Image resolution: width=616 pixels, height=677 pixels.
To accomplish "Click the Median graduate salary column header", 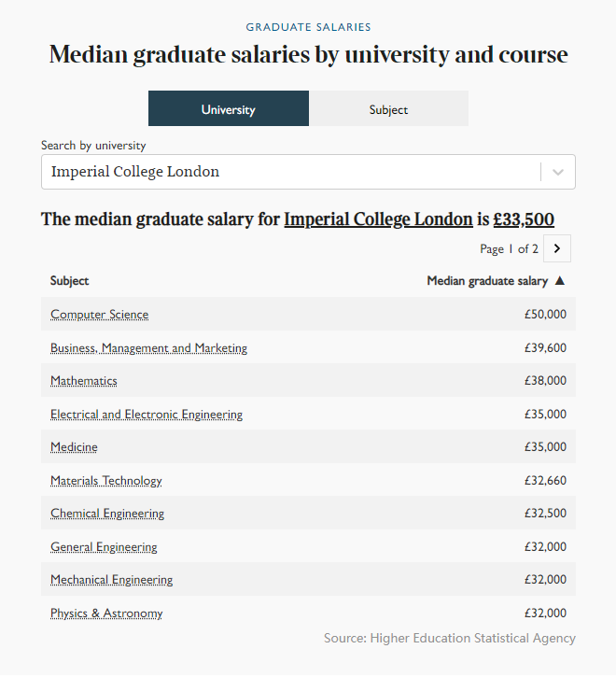I will 487,280.
